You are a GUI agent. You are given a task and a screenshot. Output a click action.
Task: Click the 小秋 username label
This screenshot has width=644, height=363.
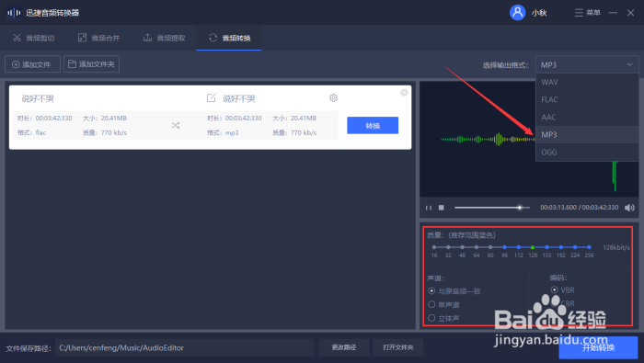tap(539, 13)
